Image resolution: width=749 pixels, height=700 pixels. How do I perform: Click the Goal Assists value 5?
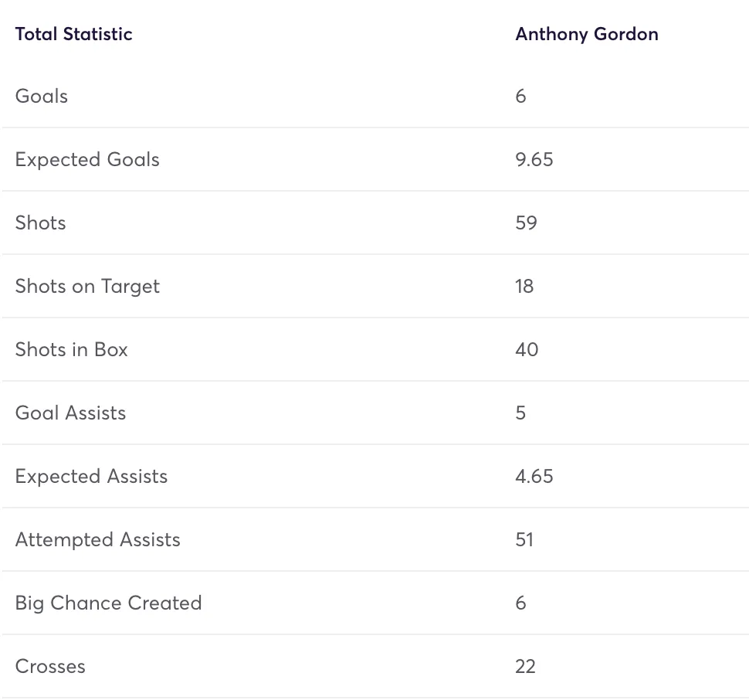(x=520, y=413)
